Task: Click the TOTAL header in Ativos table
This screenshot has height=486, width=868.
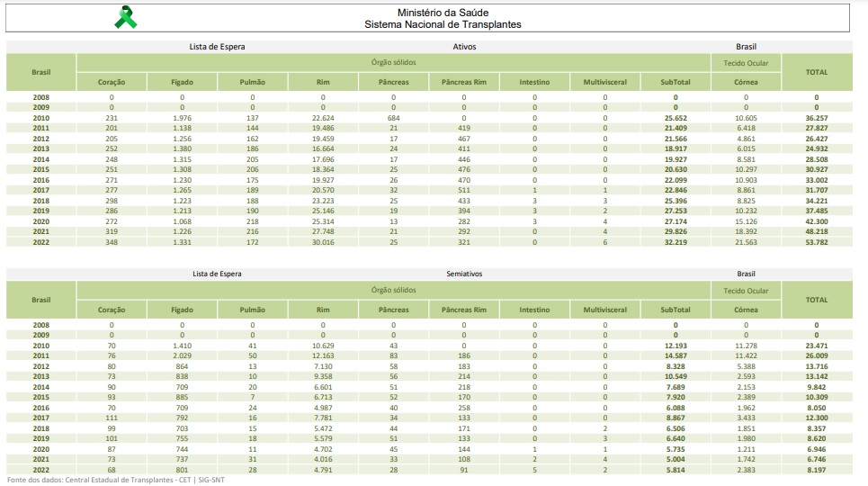Action: [816, 73]
